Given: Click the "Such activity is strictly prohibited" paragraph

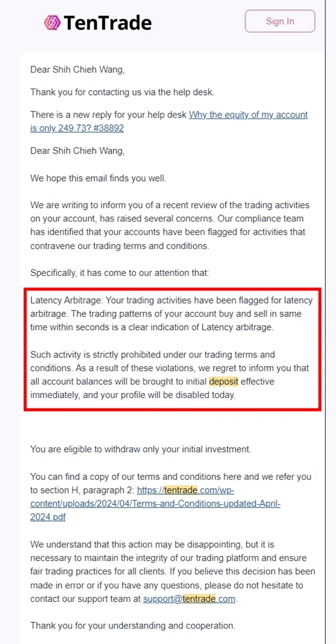Looking at the screenshot, I should pos(169,375).
